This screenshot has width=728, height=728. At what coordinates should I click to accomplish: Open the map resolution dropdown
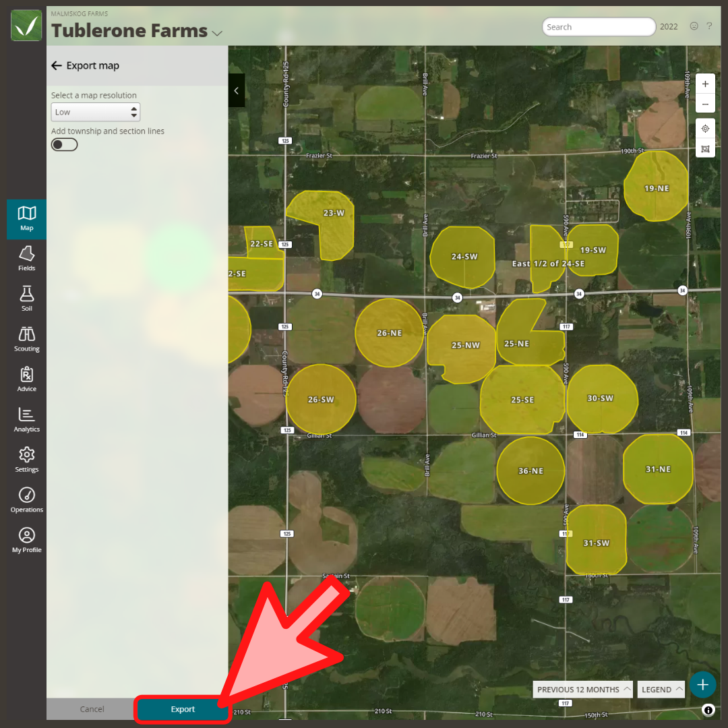point(95,112)
